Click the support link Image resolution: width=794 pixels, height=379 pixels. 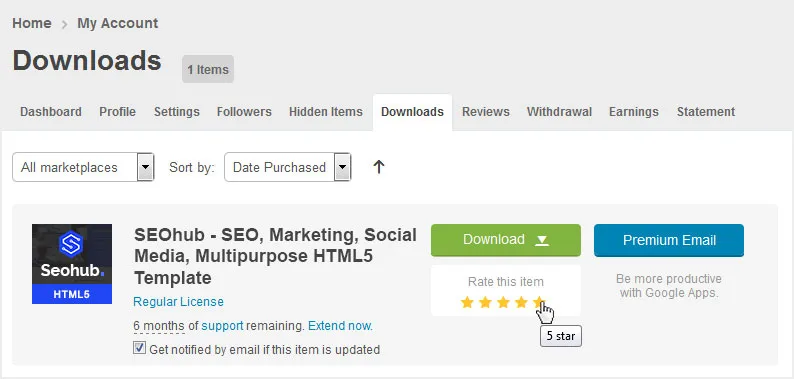pyautogui.click(x=222, y=326)
